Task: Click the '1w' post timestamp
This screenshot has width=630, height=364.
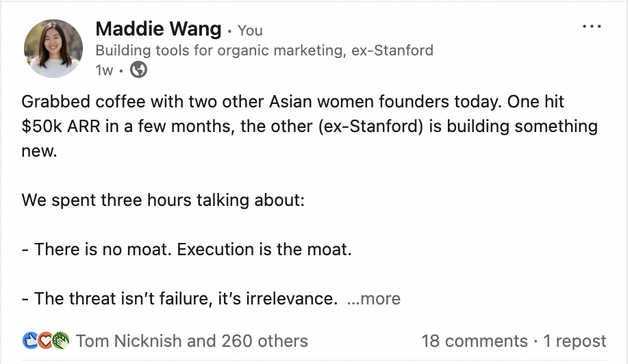Action: 104,70
